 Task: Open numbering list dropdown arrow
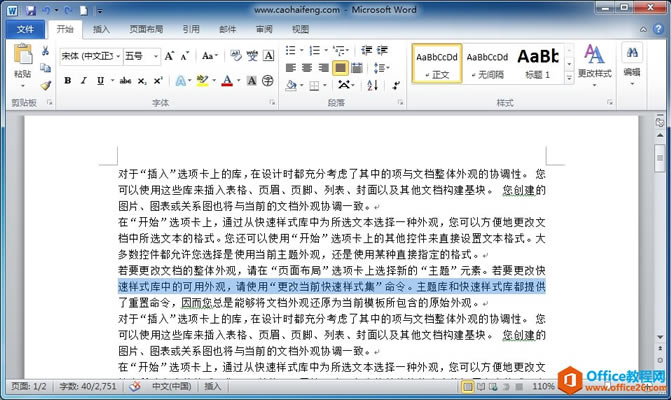pyautogui.click(x=326, y=50)
